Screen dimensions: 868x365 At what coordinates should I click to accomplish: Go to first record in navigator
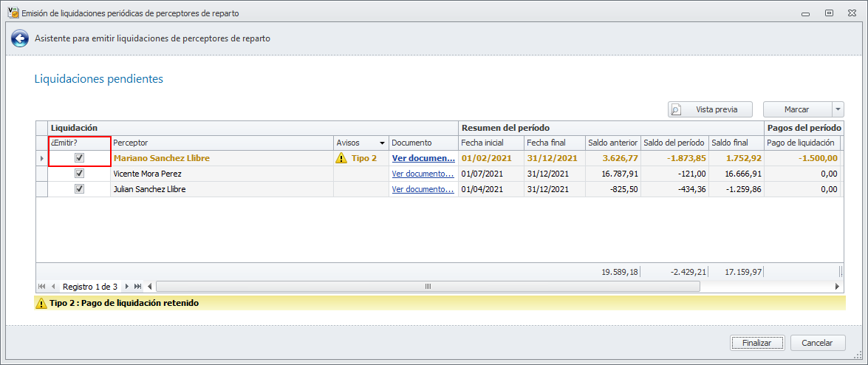tap(41, 286)
